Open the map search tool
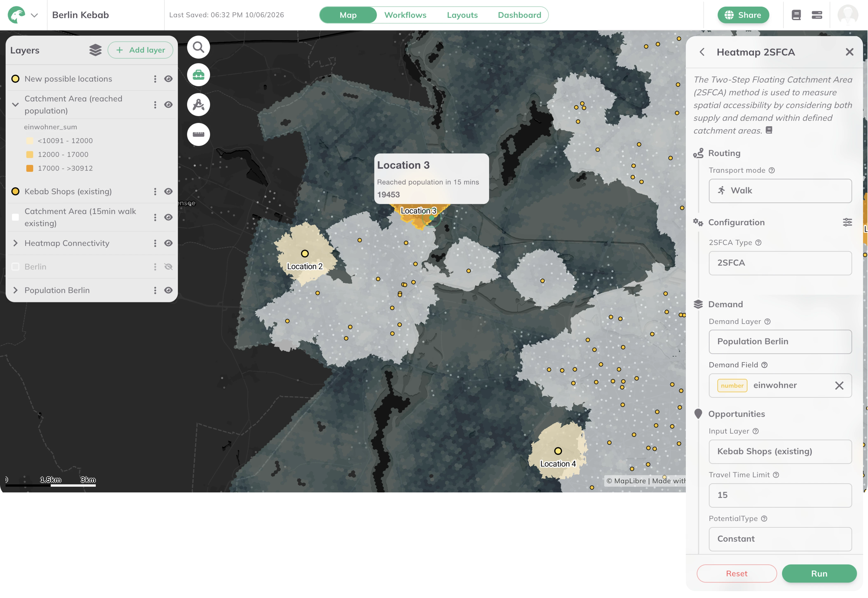Screen dimensions: 868x598 click(x=198, y=47)
